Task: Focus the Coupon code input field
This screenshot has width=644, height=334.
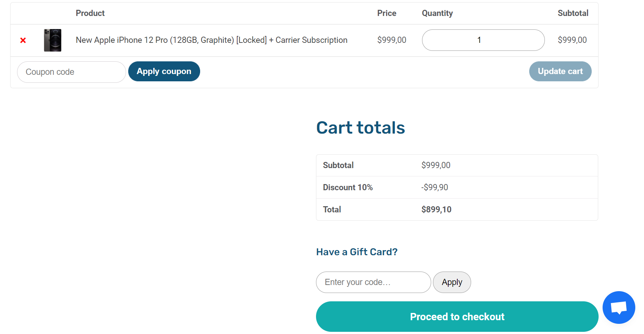Action: 72,72
